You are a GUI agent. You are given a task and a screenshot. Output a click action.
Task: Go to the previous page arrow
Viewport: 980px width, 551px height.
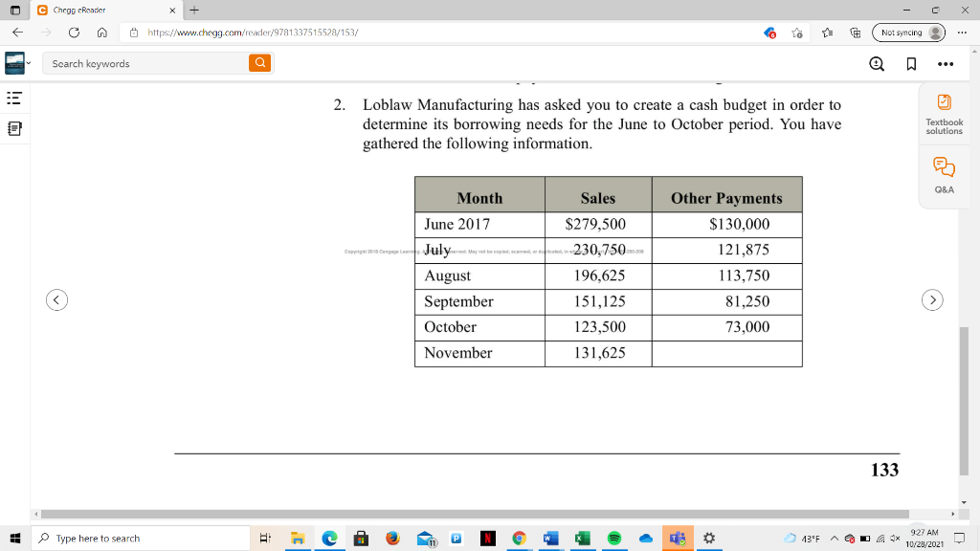[56, 299]
